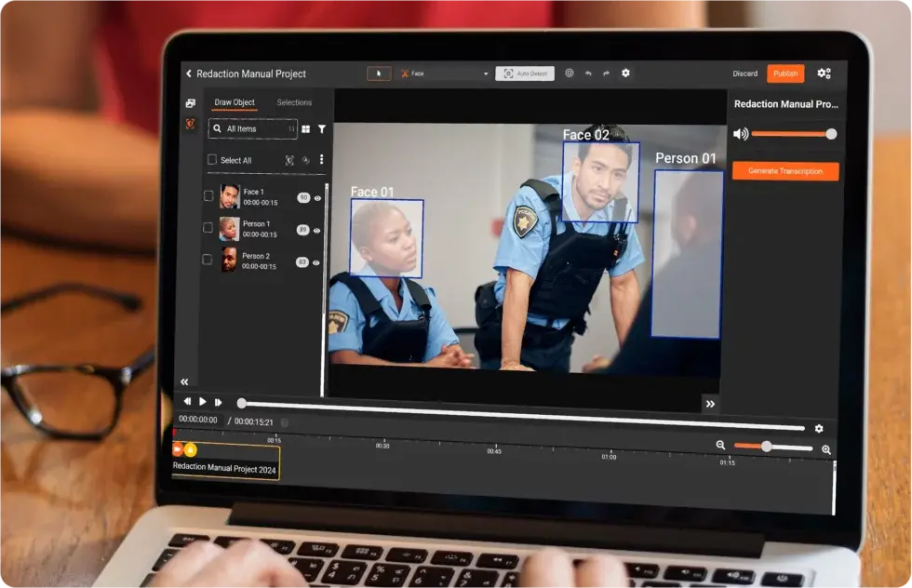Redo the last undone action

(606, 73)
